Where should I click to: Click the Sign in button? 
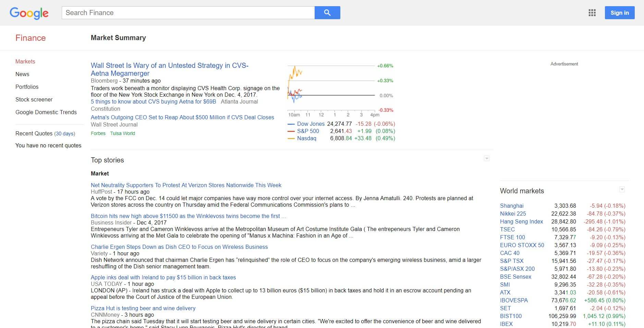(619, 13)
